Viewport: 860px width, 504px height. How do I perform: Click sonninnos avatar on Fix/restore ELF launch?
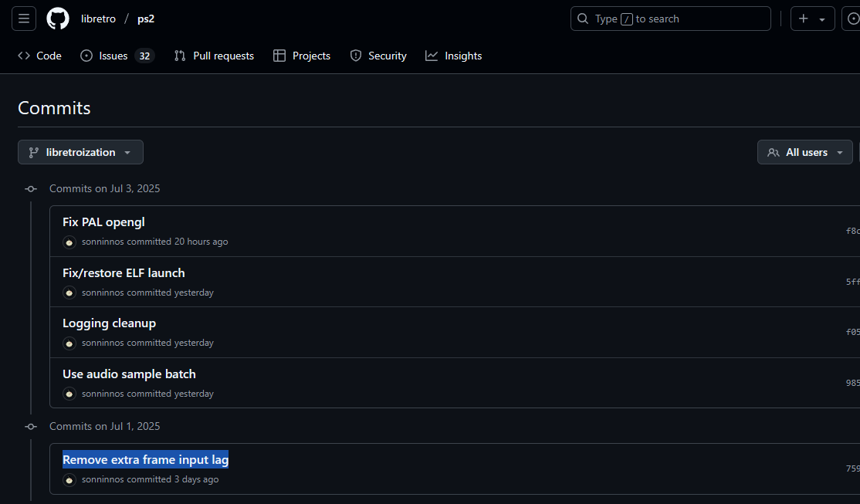pyautogui.click(x=69, y=293)
